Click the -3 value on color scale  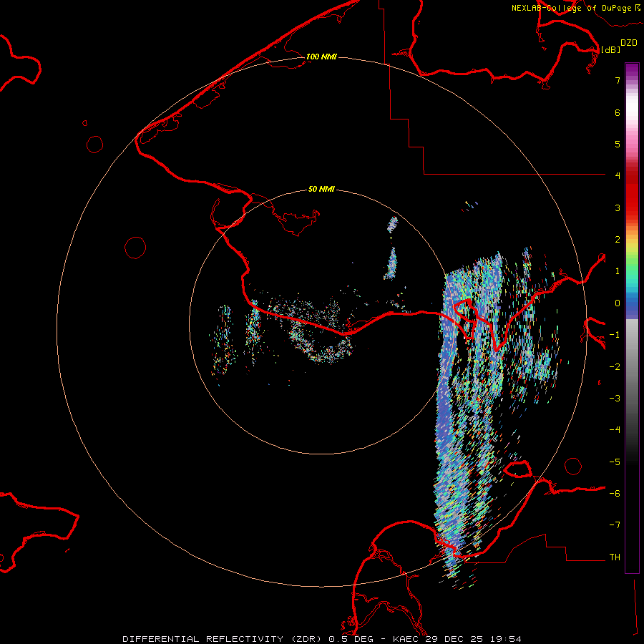(x=615, y=399)
